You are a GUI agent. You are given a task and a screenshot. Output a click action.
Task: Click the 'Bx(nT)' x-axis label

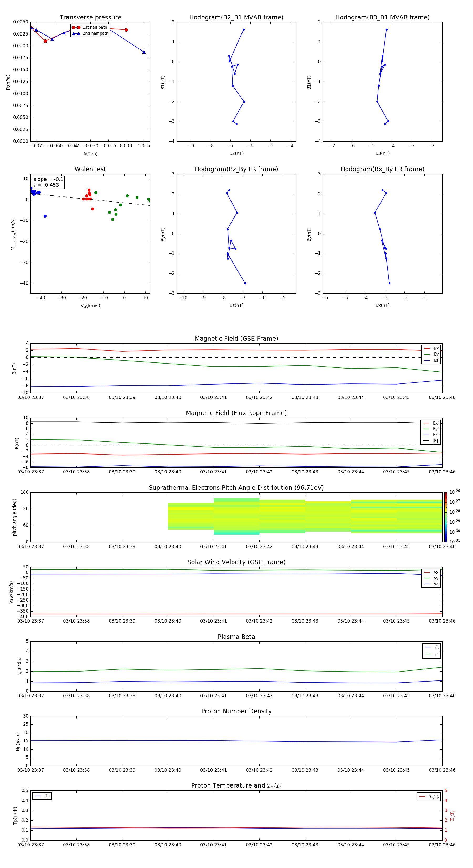click(x=382, y=305)
